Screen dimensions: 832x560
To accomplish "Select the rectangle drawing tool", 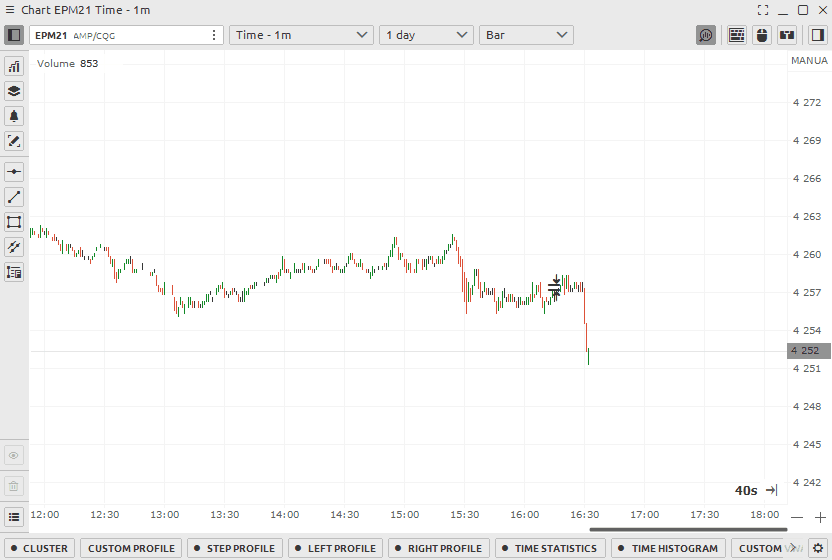I will [14, 222].
